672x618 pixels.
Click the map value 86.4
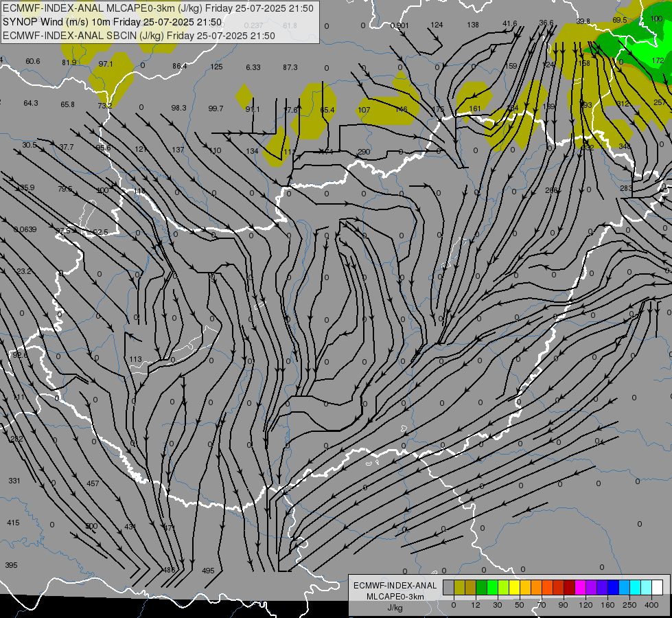pos(180,66)
